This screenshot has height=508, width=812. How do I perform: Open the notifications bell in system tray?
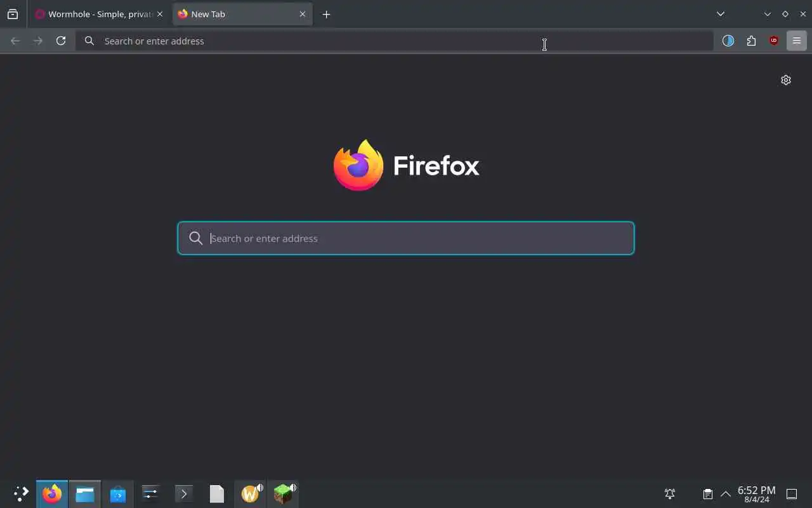pyautogui.click(x=670, y=493)
